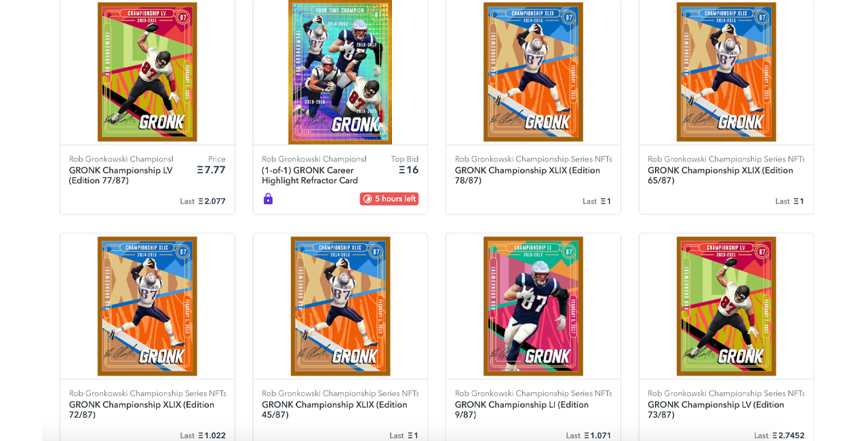Click the Ethereum symbol beside Top Bid 16

click(x=401, y=170)
